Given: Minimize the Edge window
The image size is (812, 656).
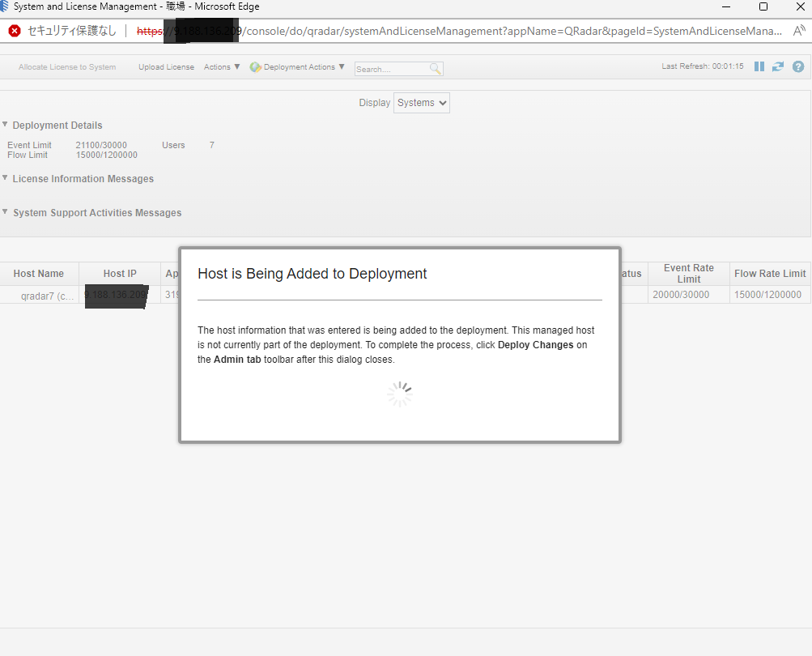Looking at the screenshot, I should (726, 6).
